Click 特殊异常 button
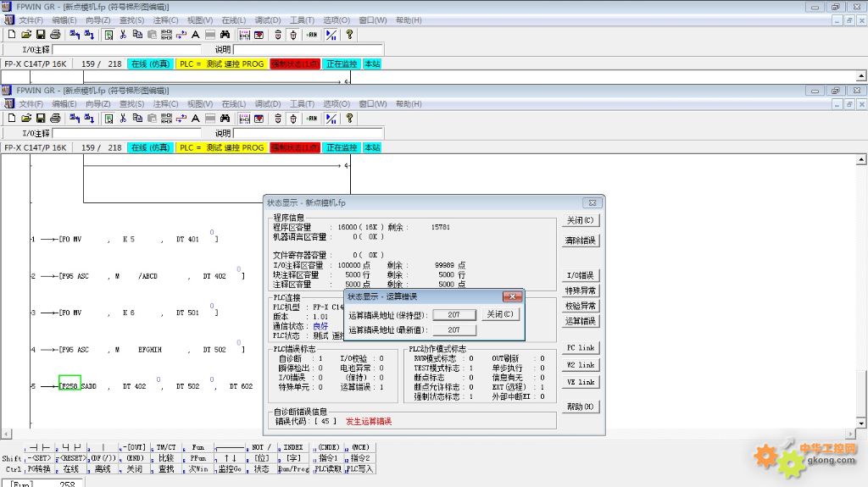Image resolution: width=868 pixels, height=487 pixels. pyautogui.click(x=580, y=291)
